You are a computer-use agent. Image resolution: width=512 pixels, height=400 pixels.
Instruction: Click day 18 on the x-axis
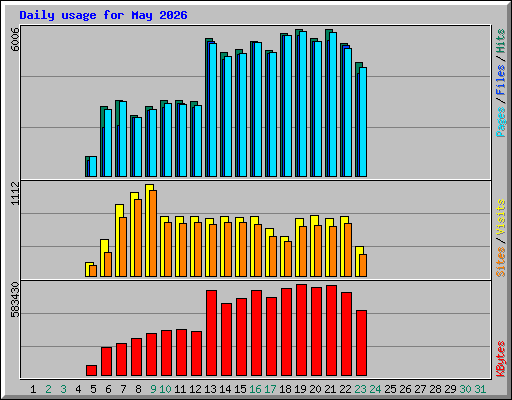click(285, 389)
